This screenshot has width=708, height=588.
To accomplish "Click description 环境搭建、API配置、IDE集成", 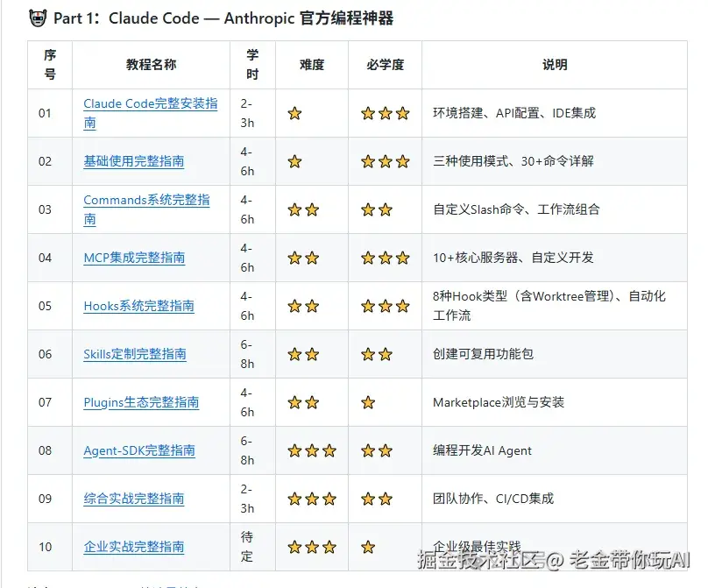I will tap(514, 113).
